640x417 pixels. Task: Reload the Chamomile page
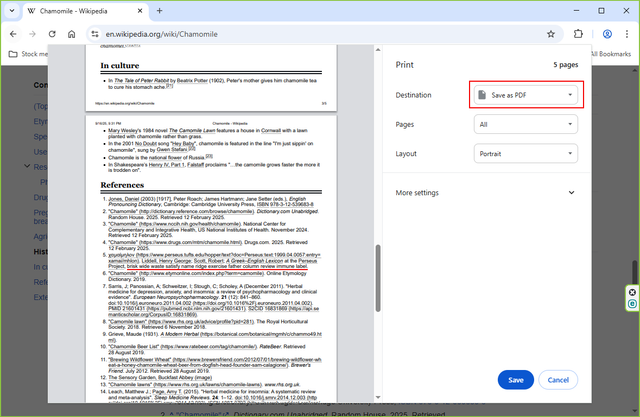coord(52,34)
